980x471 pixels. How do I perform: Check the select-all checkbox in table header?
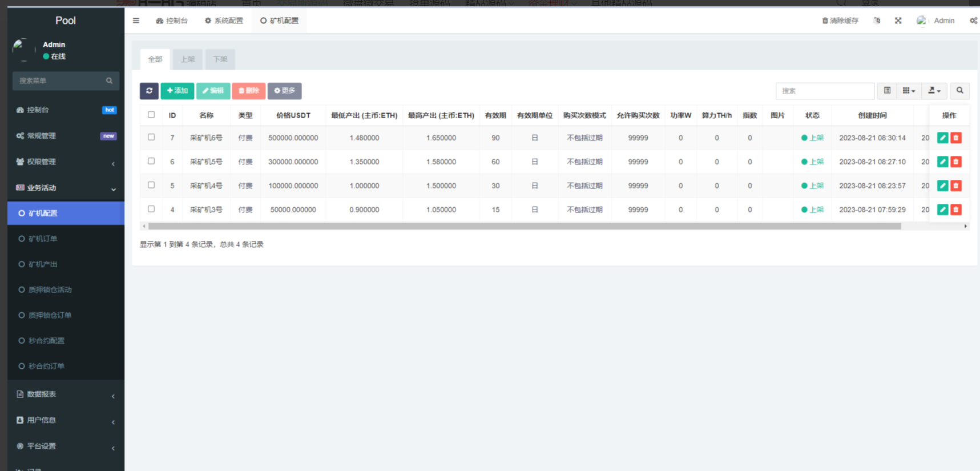point(151,115)
